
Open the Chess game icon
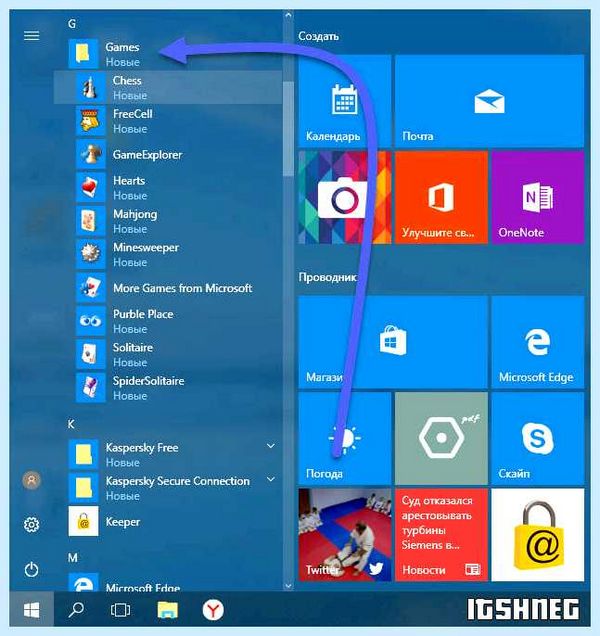tap(90, 88)
